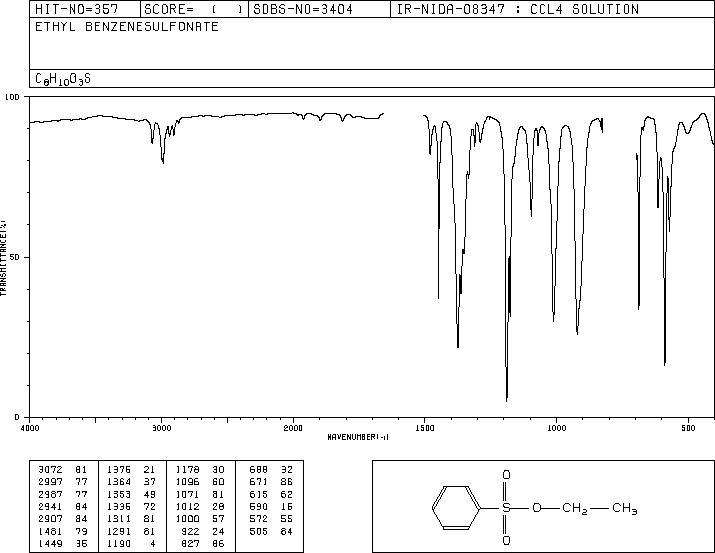Click the CH3 group in the structure

pos(624,508)
